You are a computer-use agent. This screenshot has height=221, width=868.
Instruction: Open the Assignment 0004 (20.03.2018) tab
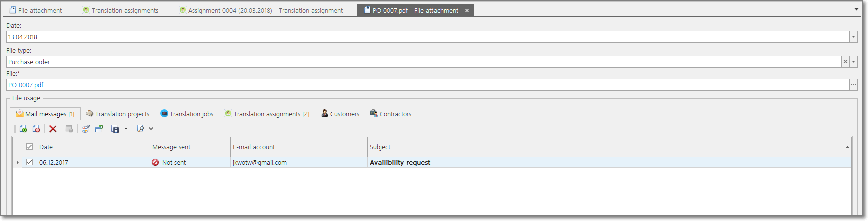pos(261,10)
